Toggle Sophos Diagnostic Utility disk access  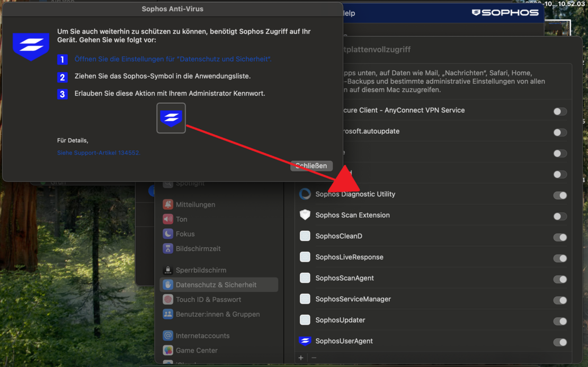560,195
